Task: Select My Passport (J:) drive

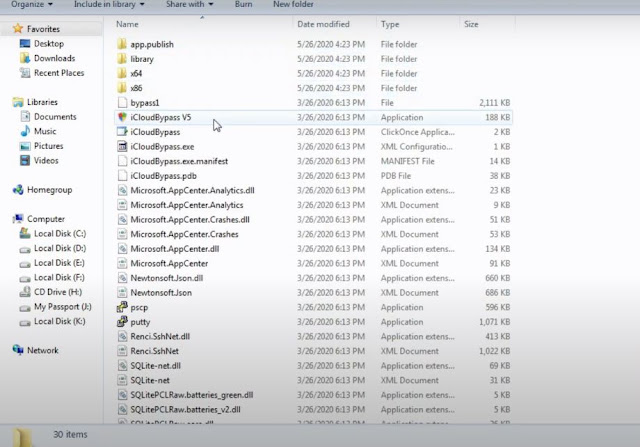Action: pos(63,307)
